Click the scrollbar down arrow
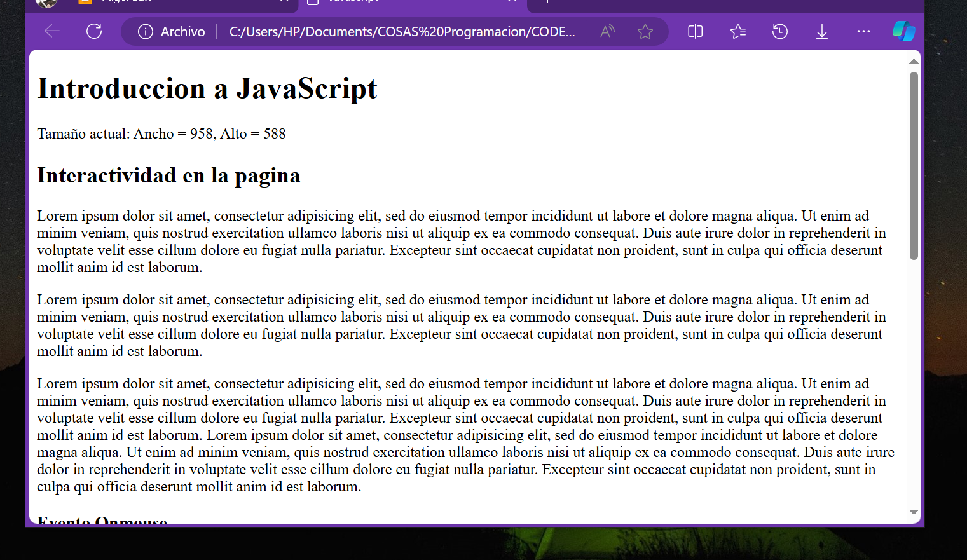This screenshot has height=560, width=967. coord(914,512)
